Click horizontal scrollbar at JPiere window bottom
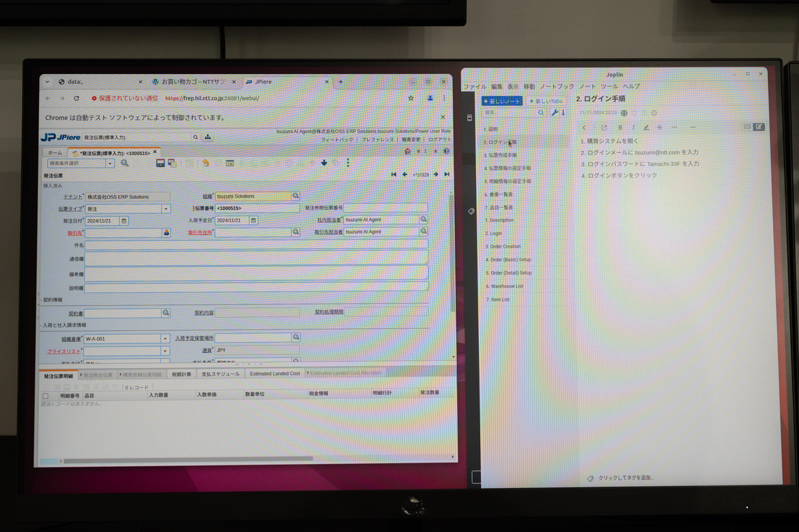The height and width of the screenshot is (532, 799). [x=188, y=459]
